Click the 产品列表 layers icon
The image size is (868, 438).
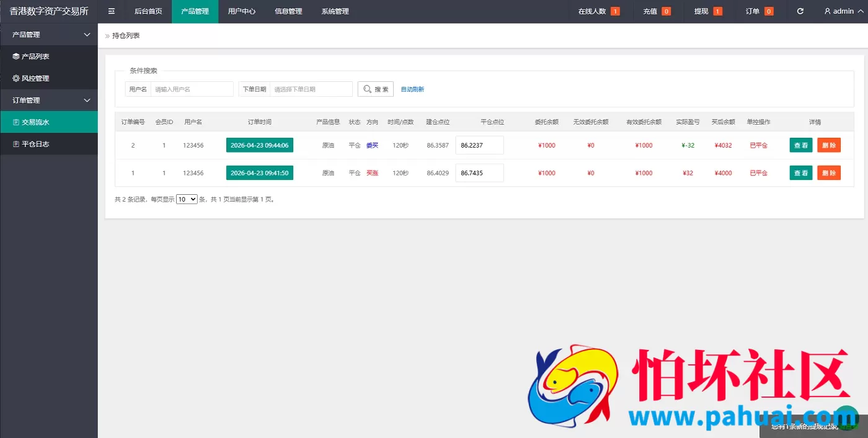(16, 56)
